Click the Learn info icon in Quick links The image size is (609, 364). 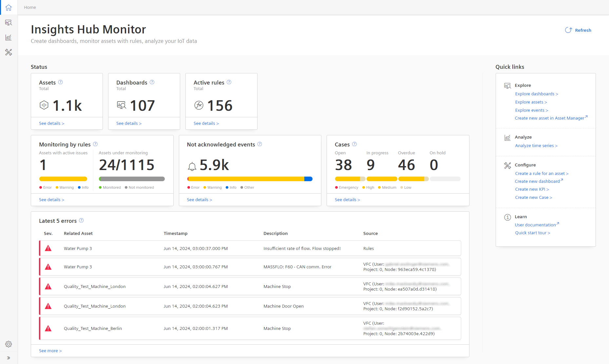tap(507, 217)
